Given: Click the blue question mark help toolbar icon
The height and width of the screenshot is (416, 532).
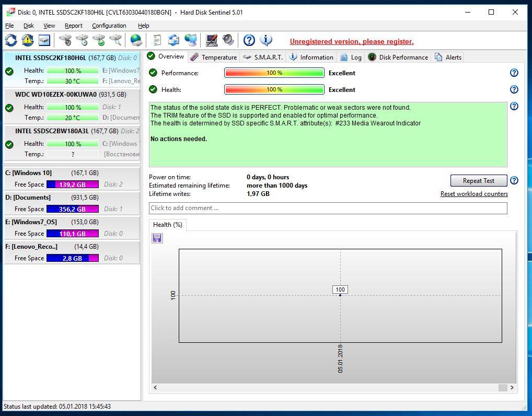Looking at the screenshot, I should 249,40.
